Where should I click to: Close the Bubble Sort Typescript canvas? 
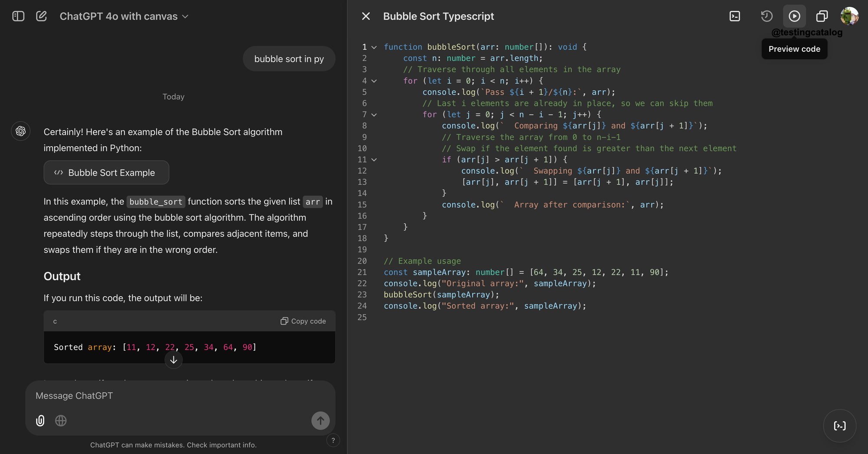(366, 16)
